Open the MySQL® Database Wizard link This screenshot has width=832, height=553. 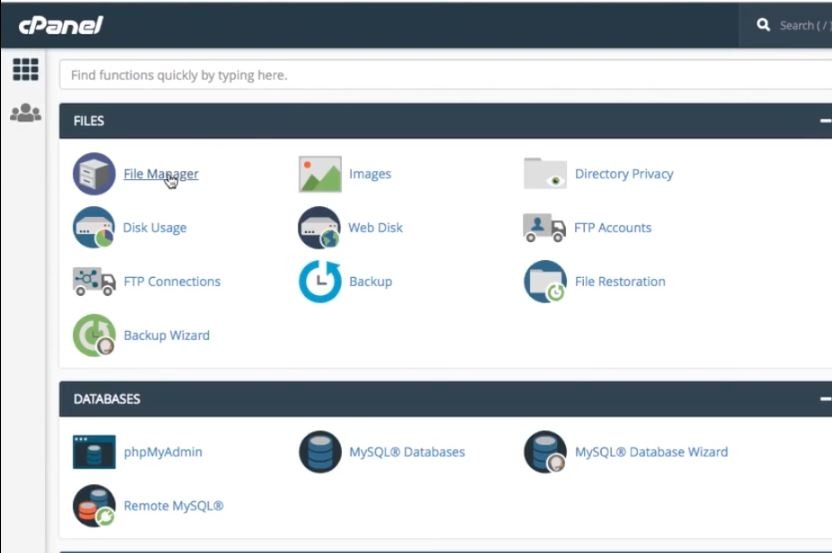(x=651, y=452)
